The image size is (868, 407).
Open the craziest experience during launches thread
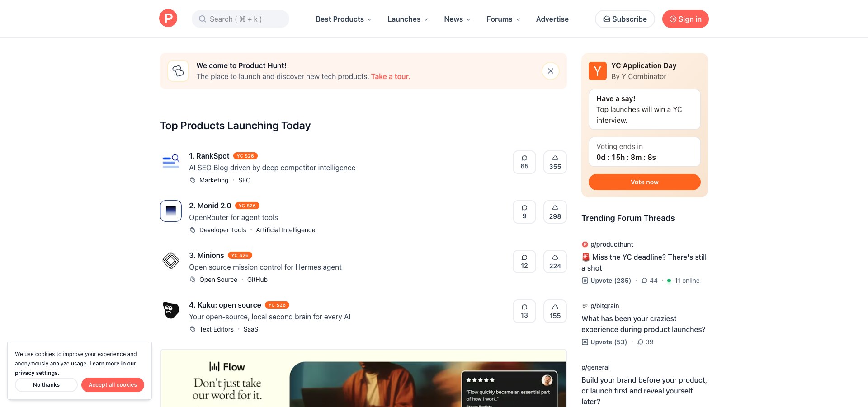[x=643, y=324]
